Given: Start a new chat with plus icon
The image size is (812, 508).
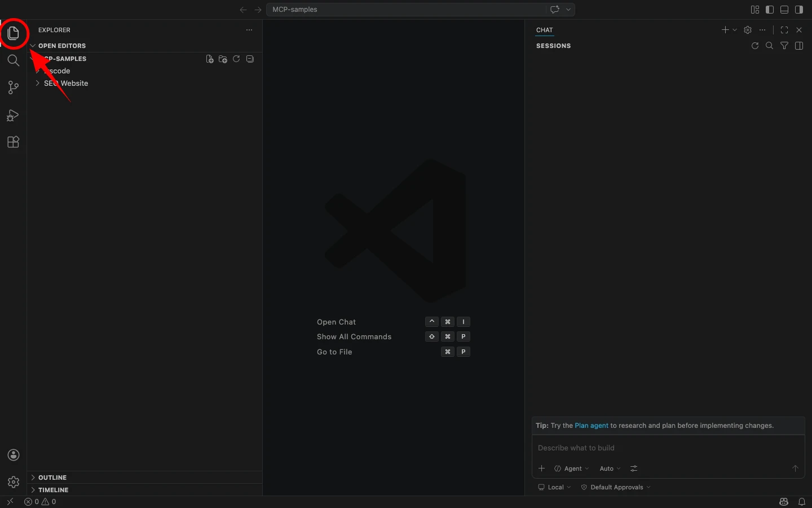Looking at the screenshot, I should point(725,30).
